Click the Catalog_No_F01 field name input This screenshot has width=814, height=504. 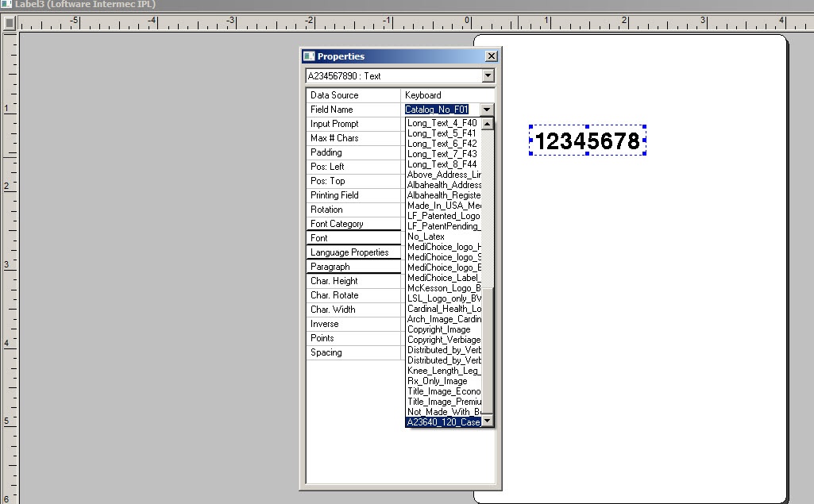tap(438, 110)
